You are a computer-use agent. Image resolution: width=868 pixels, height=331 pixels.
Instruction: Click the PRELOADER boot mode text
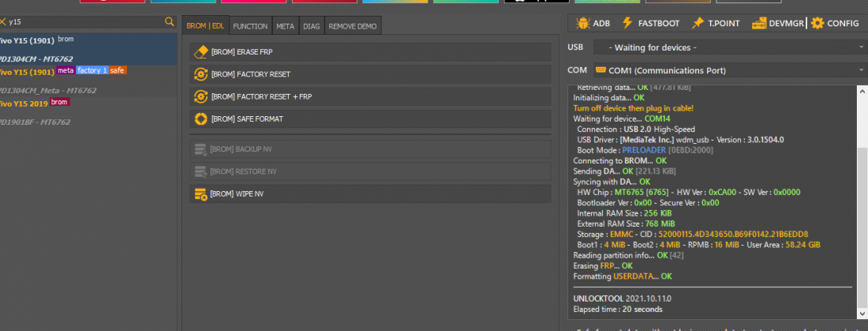coord(642,150)
